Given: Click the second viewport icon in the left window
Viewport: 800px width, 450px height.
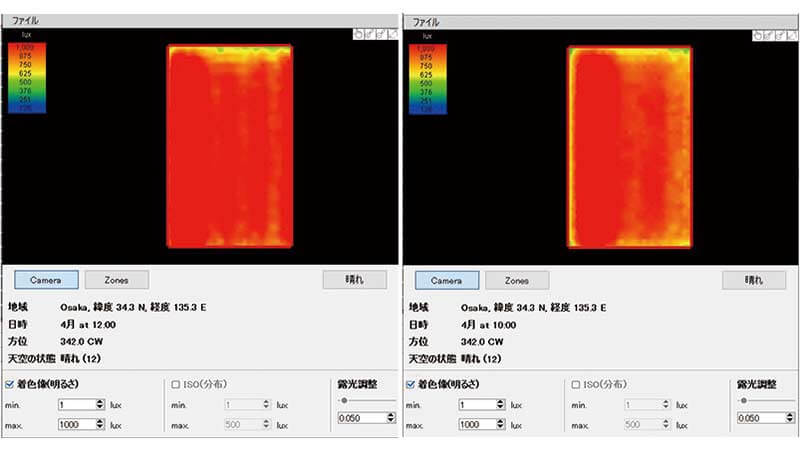Looking at the screenshot, I should [x=369, y=34].
